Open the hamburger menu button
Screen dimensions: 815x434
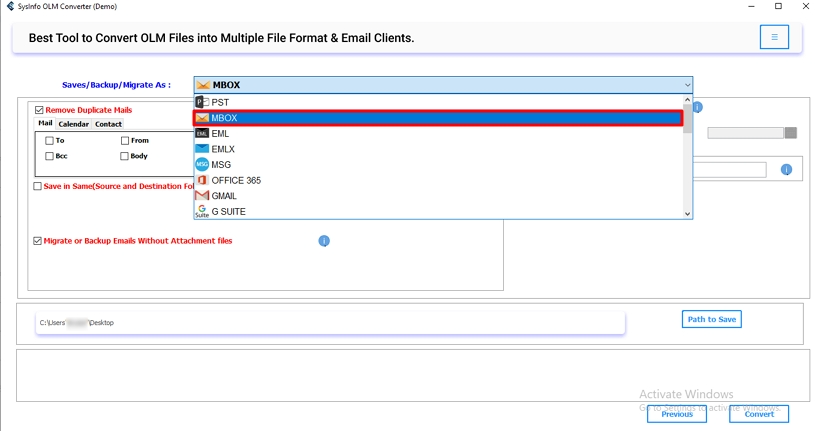point(774,37)
